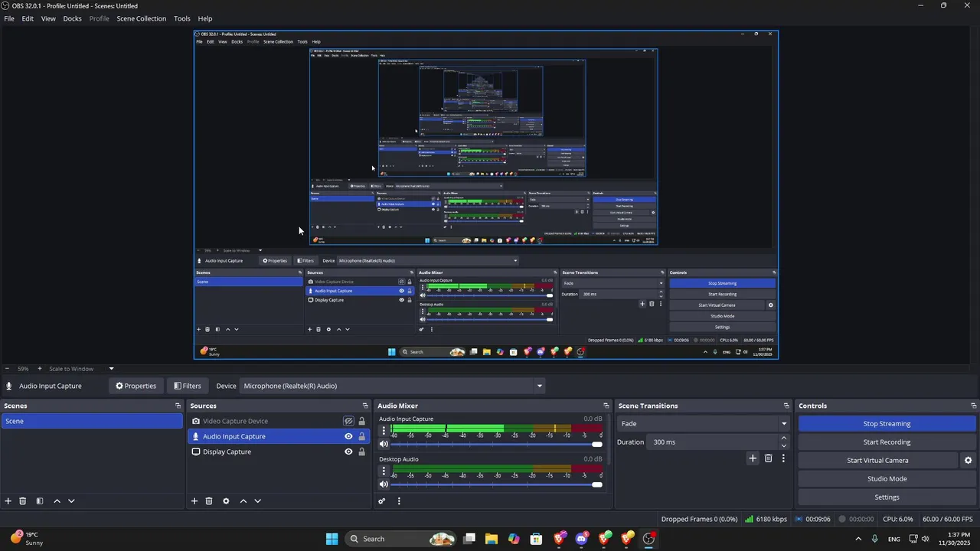Screen dimensions: 980x551
Task: Remove the selected scene with trash icon
Action: click(x=23, y=501)
